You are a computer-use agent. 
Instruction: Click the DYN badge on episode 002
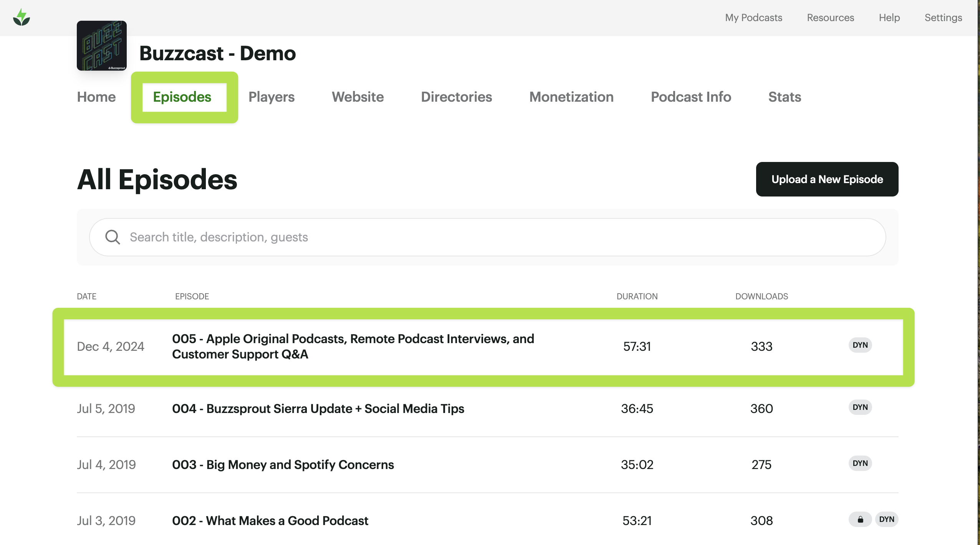887,519
